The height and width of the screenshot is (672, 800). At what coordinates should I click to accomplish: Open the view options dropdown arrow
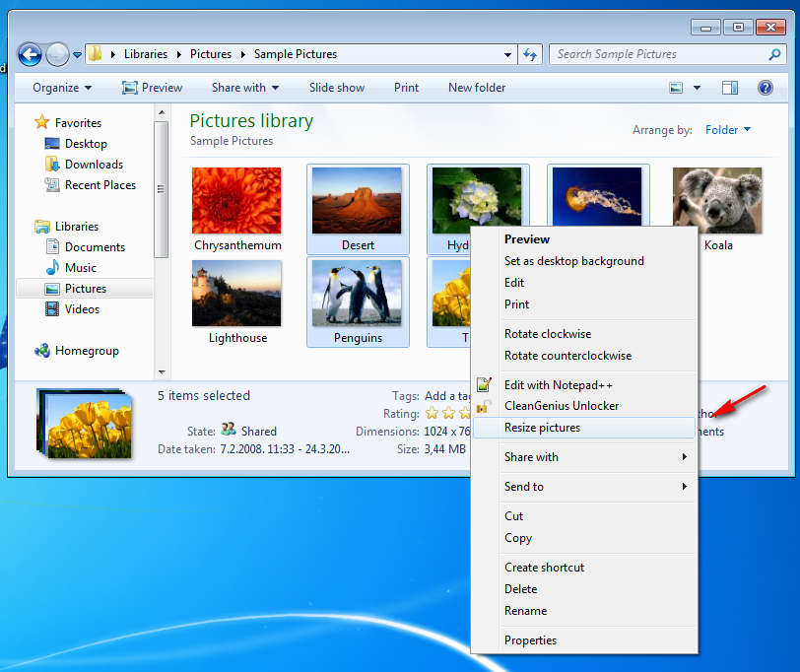(698, 88)
